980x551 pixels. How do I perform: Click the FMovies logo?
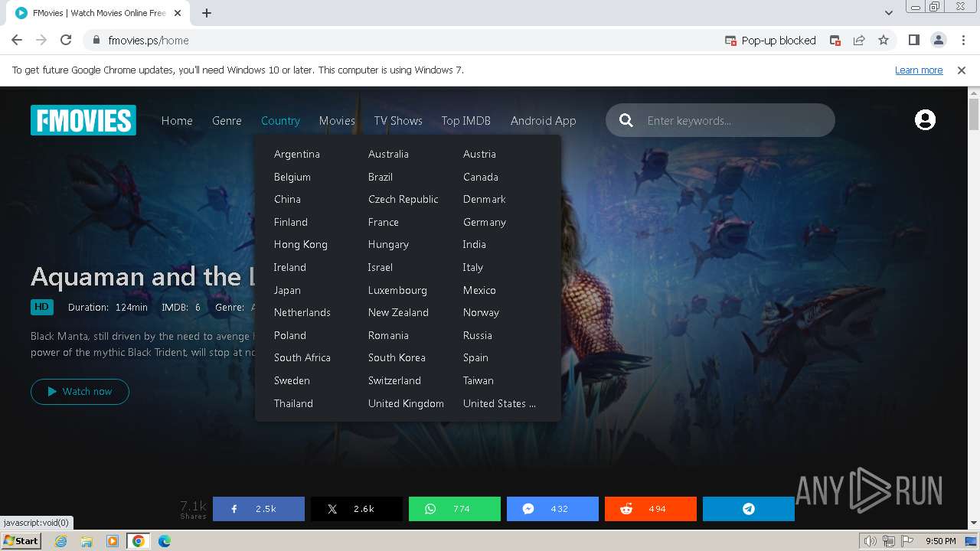coord(83,120)
